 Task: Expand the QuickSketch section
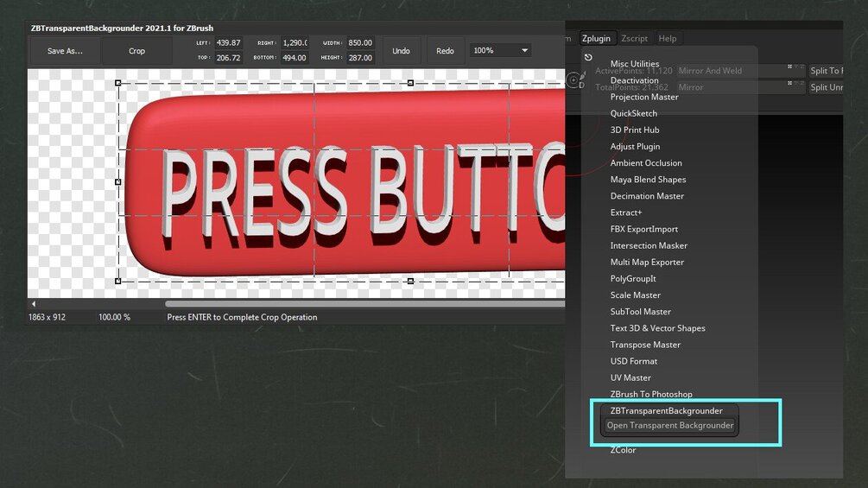[634, 113]
